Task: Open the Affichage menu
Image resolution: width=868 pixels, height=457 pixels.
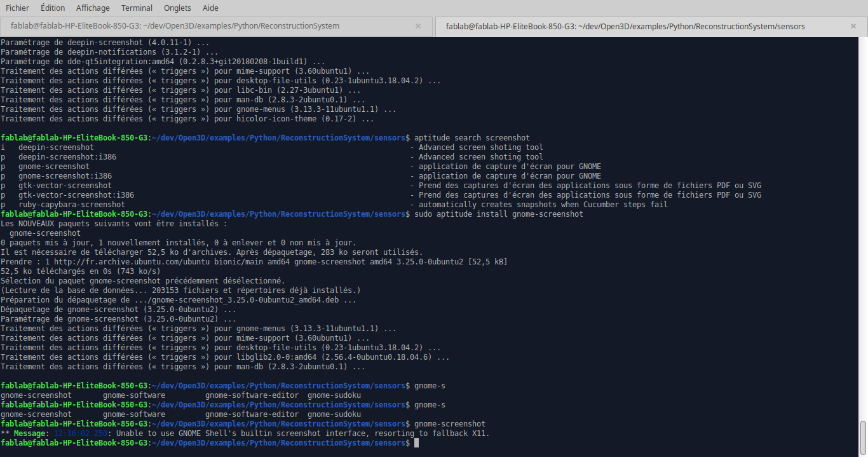Action: [93, 8]
